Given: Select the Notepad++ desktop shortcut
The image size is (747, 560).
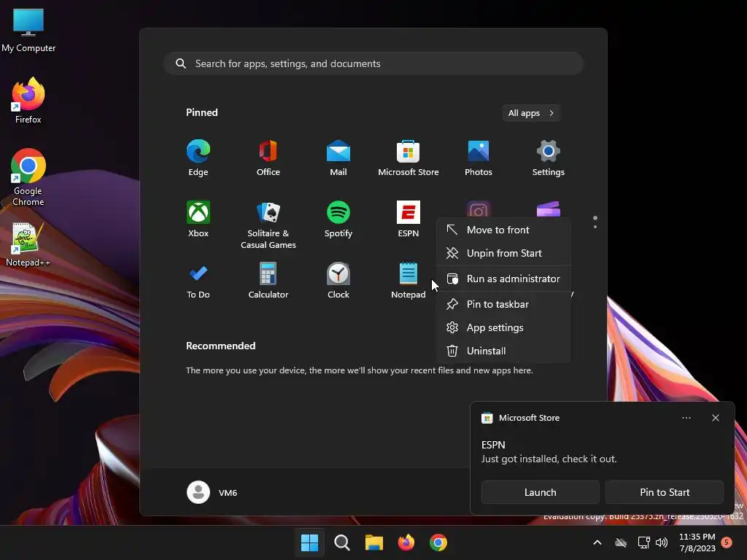Looking at the screenshot, I should tap(28, 245).
